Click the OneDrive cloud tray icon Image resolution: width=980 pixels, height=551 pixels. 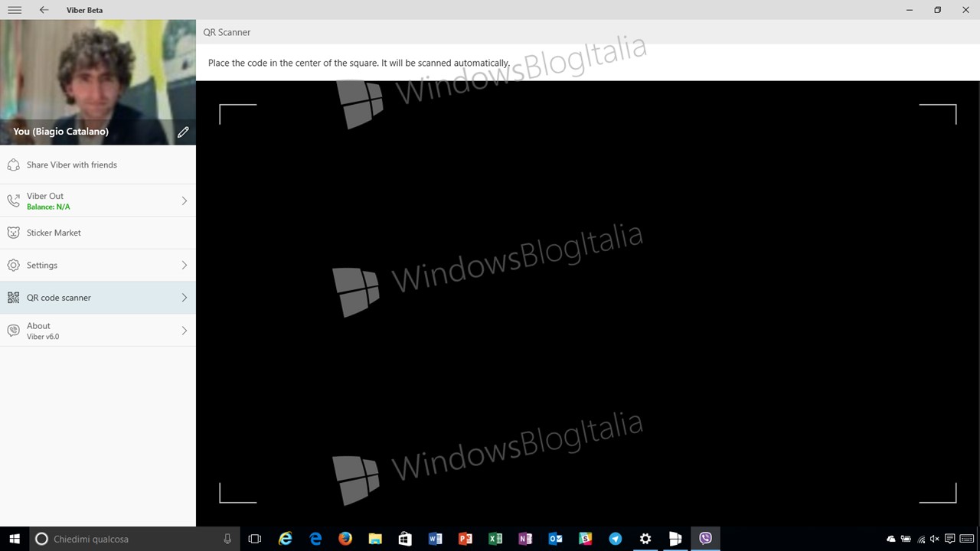click(x=891, y=539)
